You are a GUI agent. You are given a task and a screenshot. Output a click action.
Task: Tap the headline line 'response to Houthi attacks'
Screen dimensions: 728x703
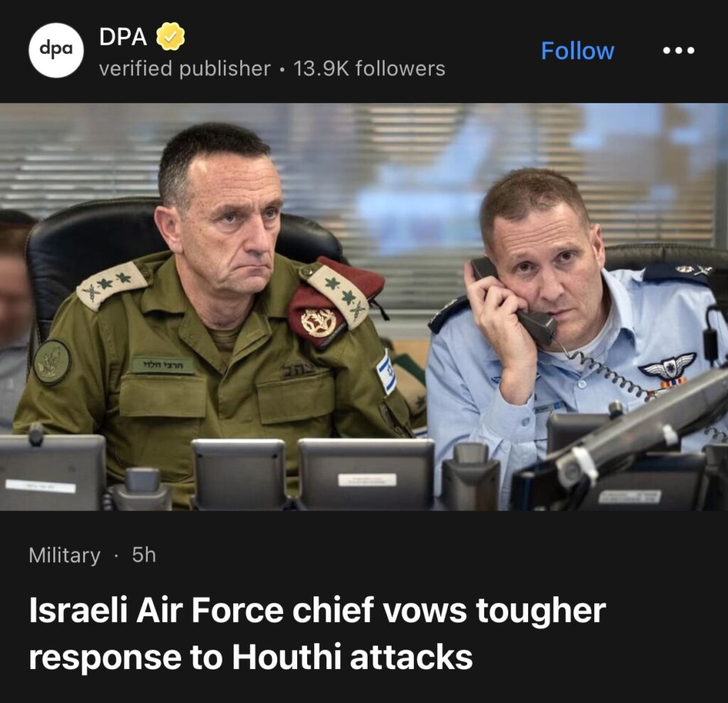(x=251, y=658)
